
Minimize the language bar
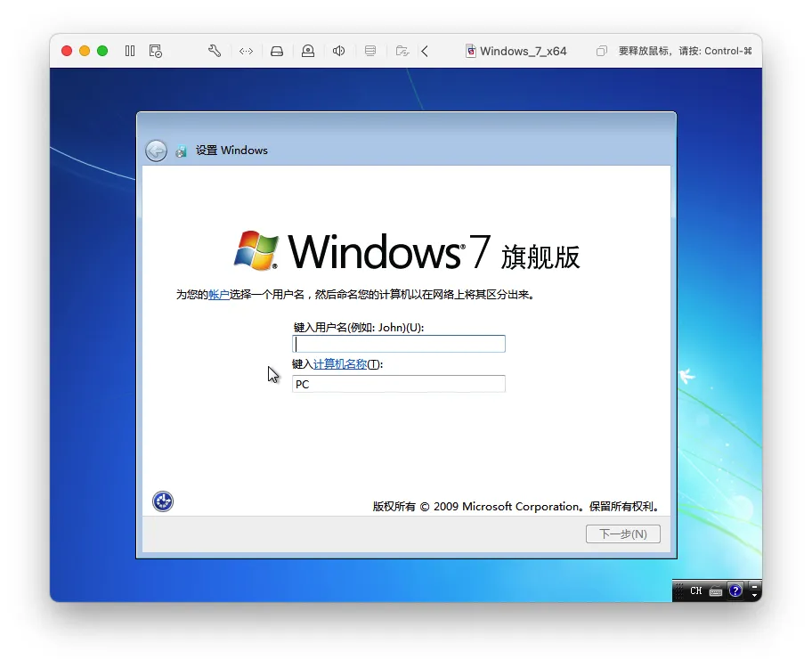pyautogui.click(x=754, y=586)
